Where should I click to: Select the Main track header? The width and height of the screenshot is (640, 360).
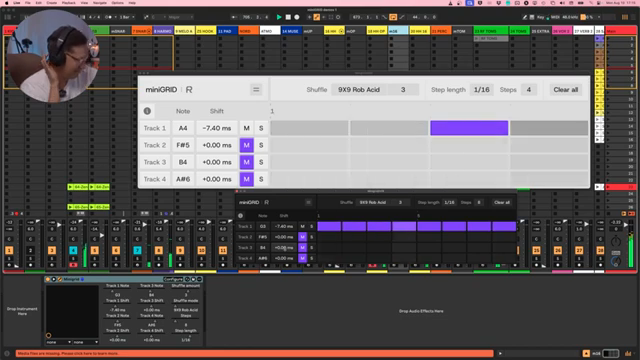point(620,31)
